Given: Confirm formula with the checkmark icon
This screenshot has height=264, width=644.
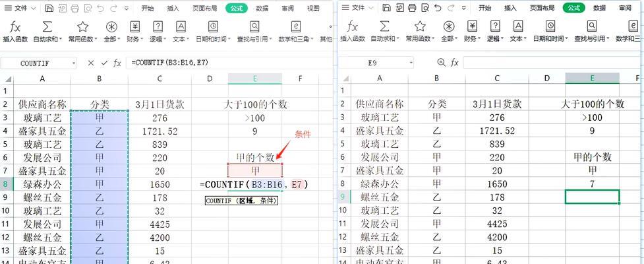Looking at the screenshot, I should point(104,63).
